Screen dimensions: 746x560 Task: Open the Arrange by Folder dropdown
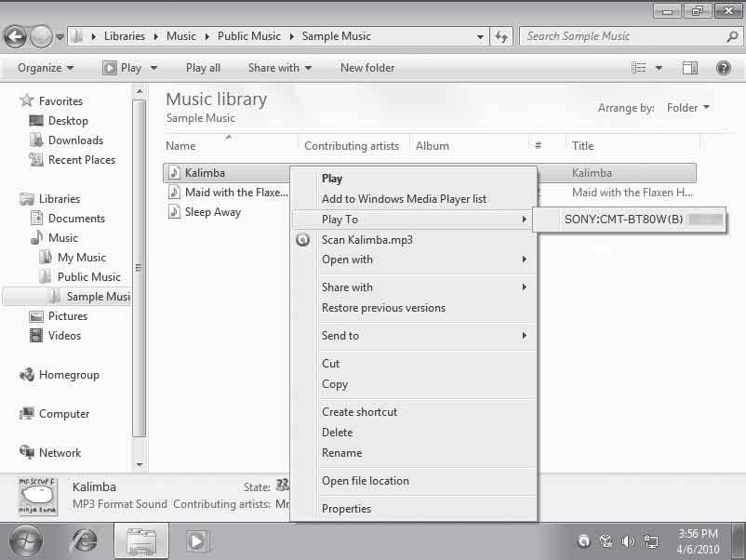click(688, 108)
